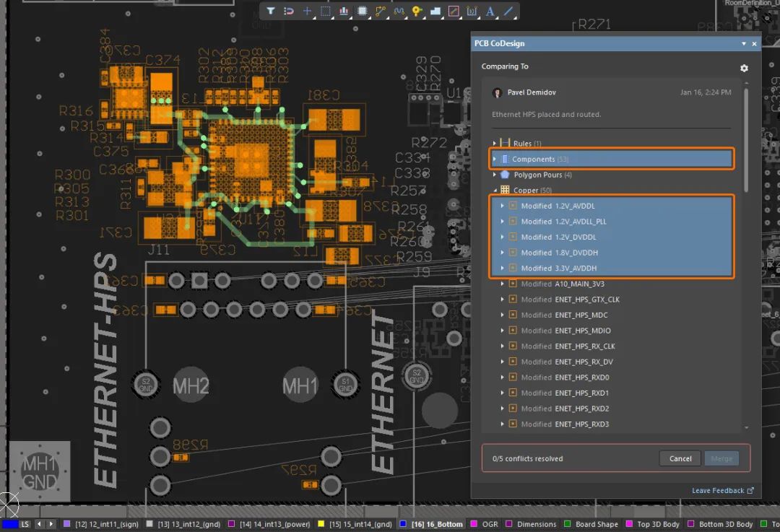Select the place component chip icon
Image resolution: width=780 pixels, height=532 pixels.
click(x=363, y=11)
